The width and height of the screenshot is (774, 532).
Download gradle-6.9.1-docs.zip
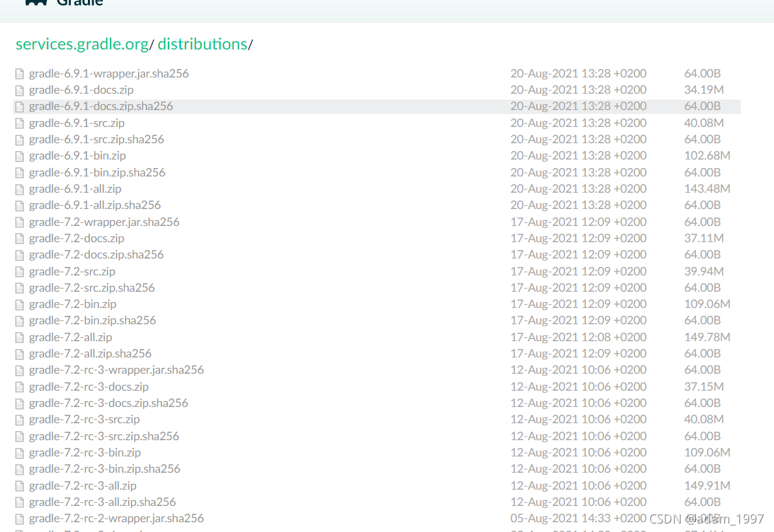pos(81,90)
